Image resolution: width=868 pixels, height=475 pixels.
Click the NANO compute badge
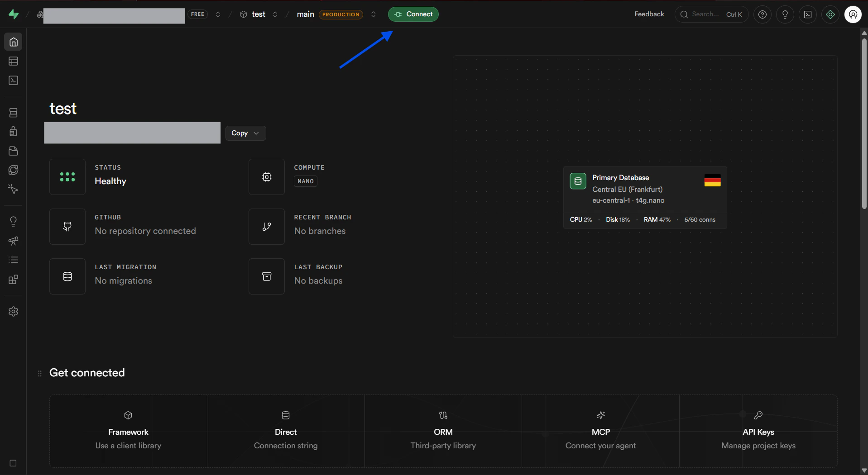(306, 181)
